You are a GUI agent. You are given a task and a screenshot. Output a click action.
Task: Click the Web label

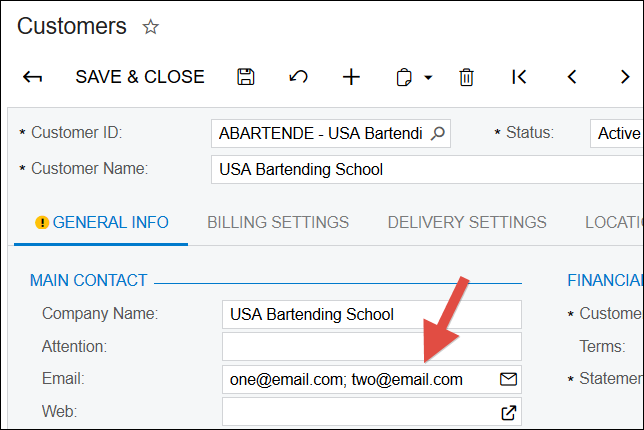60,412
